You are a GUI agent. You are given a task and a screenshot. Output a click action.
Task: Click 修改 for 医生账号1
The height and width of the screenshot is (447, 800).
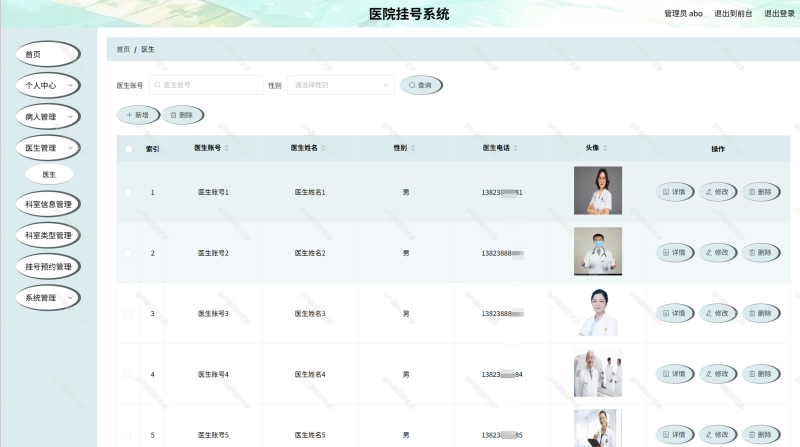tap(717, 192)
